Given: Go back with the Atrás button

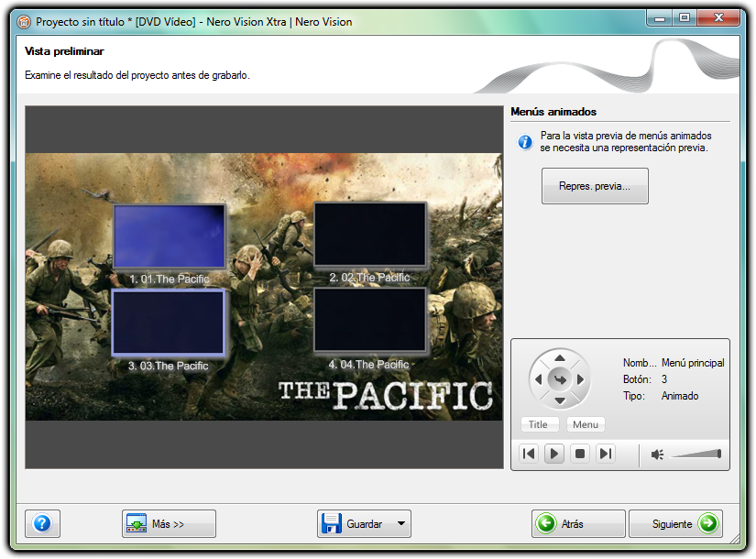Looking at the screenshot, I should (578, 523).
